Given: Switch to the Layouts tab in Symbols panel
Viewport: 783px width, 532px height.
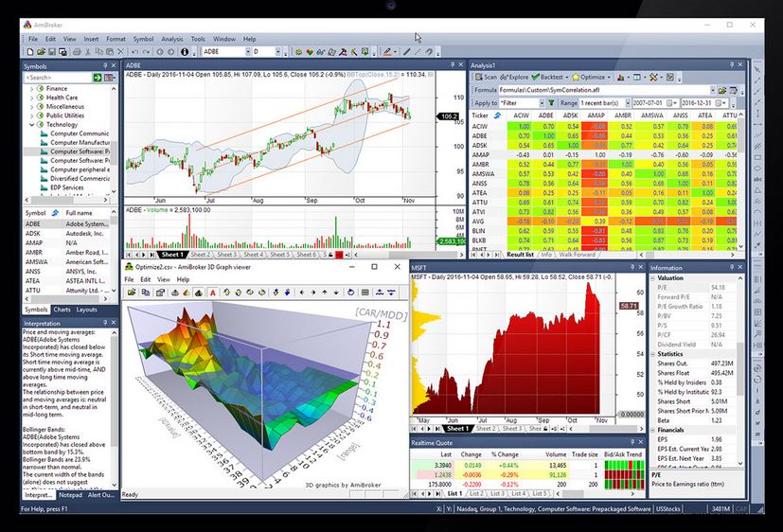Looking at the screenshot, I should tap(86, 310).
